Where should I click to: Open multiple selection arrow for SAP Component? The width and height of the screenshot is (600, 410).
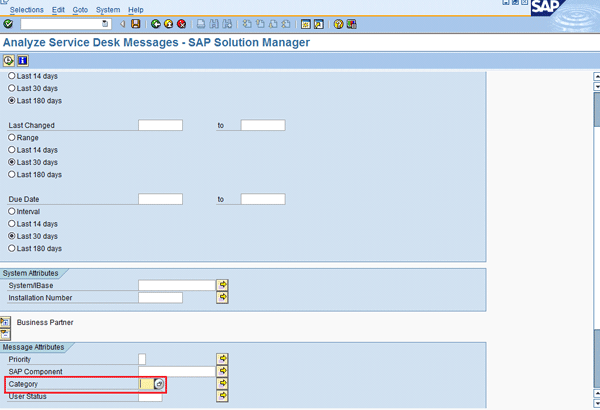222,371
